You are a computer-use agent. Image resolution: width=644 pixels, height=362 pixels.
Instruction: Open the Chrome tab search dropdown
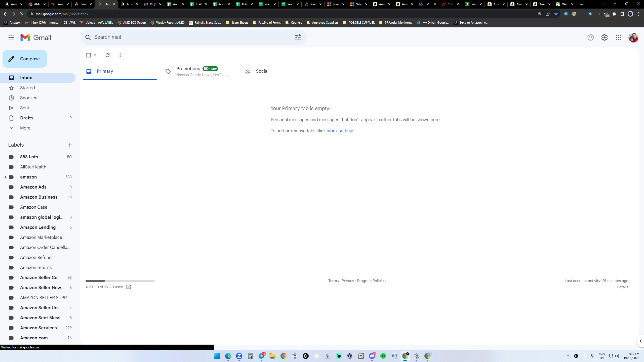pyautogui.click(x=603, y=4)
